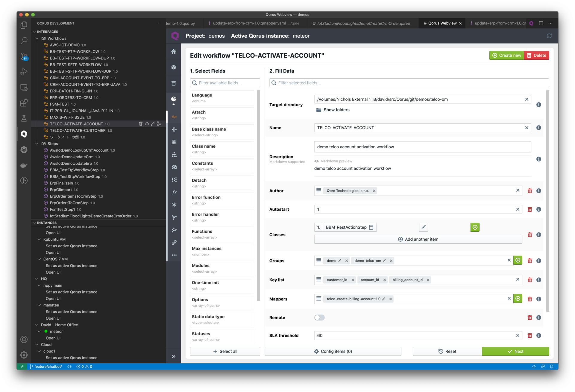
Task: Open the Search view in activity bar
Action: [24, 40]
